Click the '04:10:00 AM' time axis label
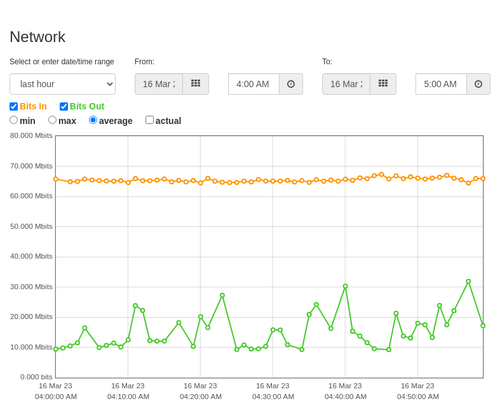The image size is (500, 403). coord(128,397)
